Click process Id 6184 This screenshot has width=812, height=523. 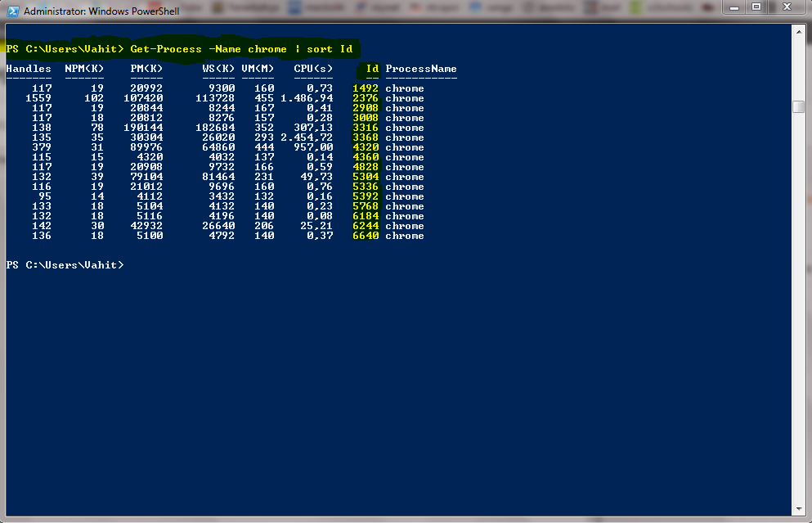(366, 217)
